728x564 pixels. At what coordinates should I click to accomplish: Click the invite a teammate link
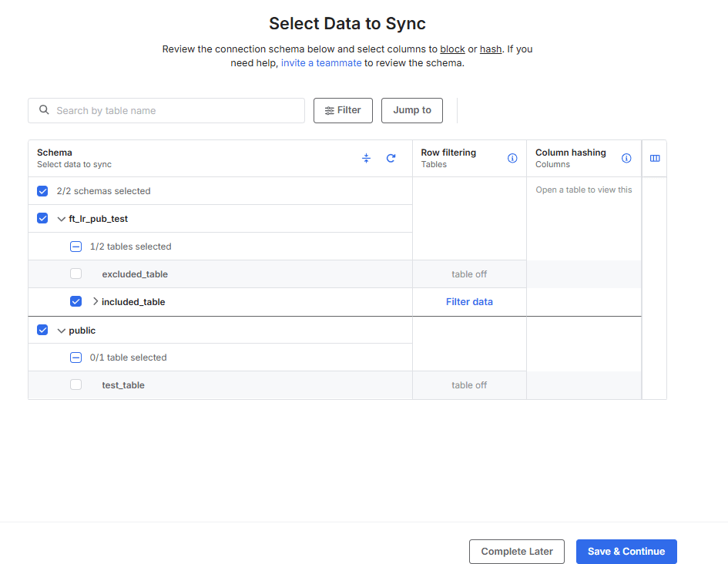pyautogui.click(x=321, y=63)
